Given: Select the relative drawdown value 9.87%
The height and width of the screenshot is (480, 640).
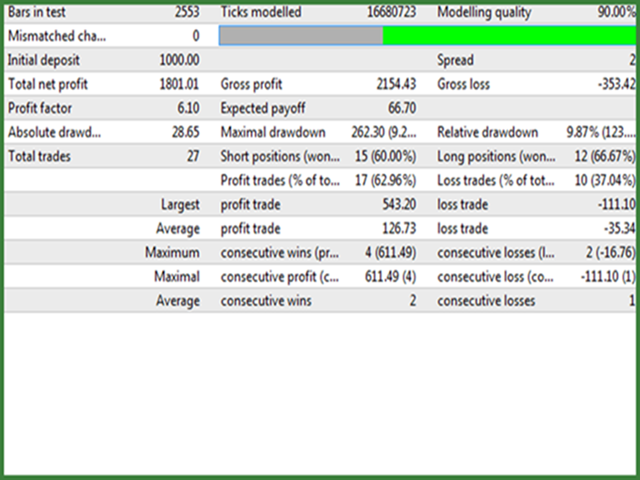Looking at the screenshot, I should pos(582,132).
